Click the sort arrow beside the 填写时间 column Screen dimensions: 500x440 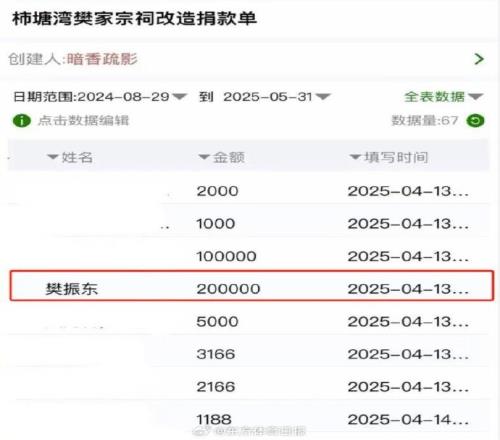click(x=355, y=157)
